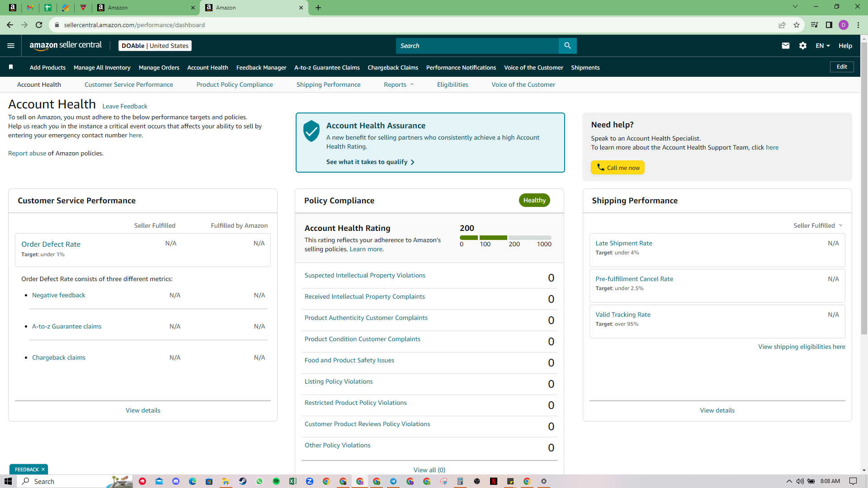Launch Netflix from the taskbar
Image resolution: width=868 pixels, height=488 pixels.
click(x=494, y=481)
